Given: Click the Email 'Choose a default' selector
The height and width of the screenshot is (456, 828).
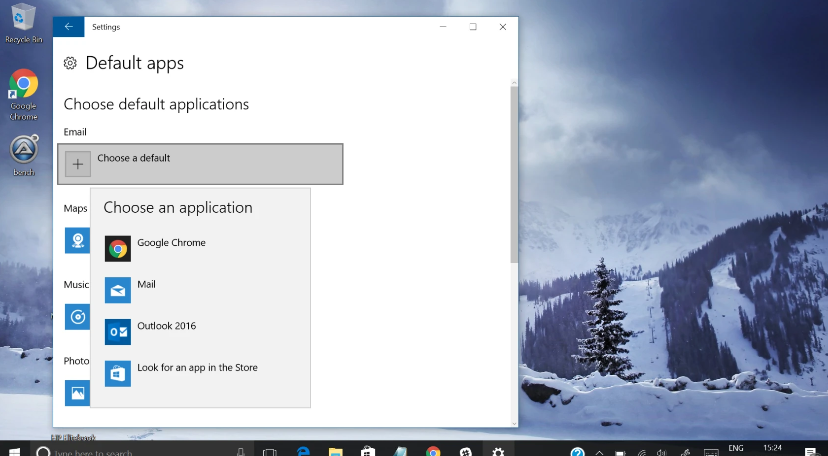Looking at the screenshot, I should coord(200,164).
